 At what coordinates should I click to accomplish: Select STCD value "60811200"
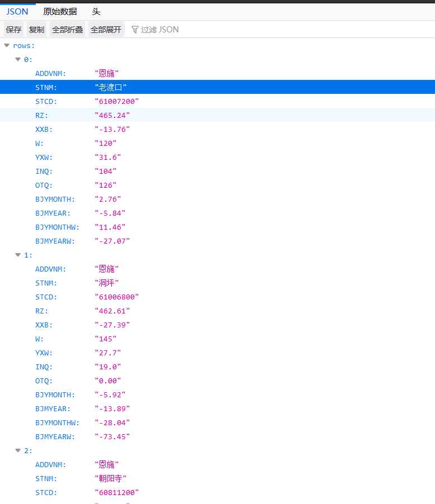point(116,492)
